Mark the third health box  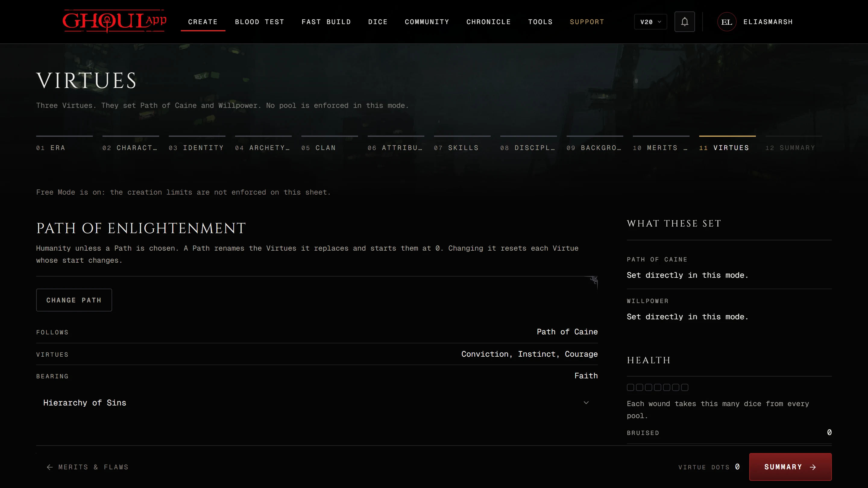point(649,387)
